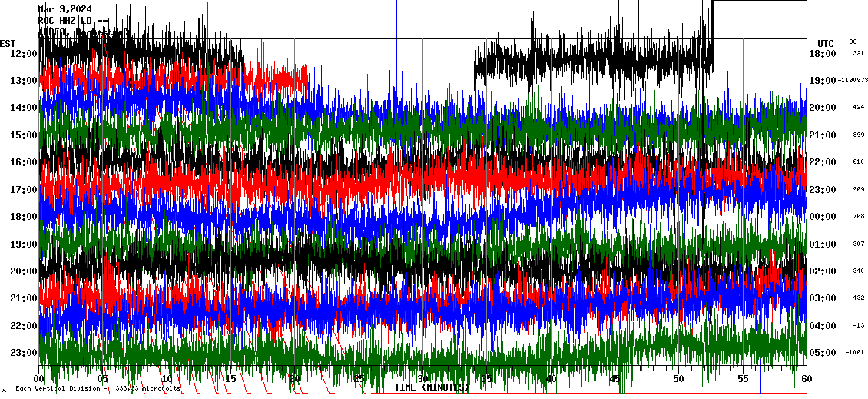Click the DC column header
Image resolution: width=868 pixels, height=399 pixels.
coord(853,42)
